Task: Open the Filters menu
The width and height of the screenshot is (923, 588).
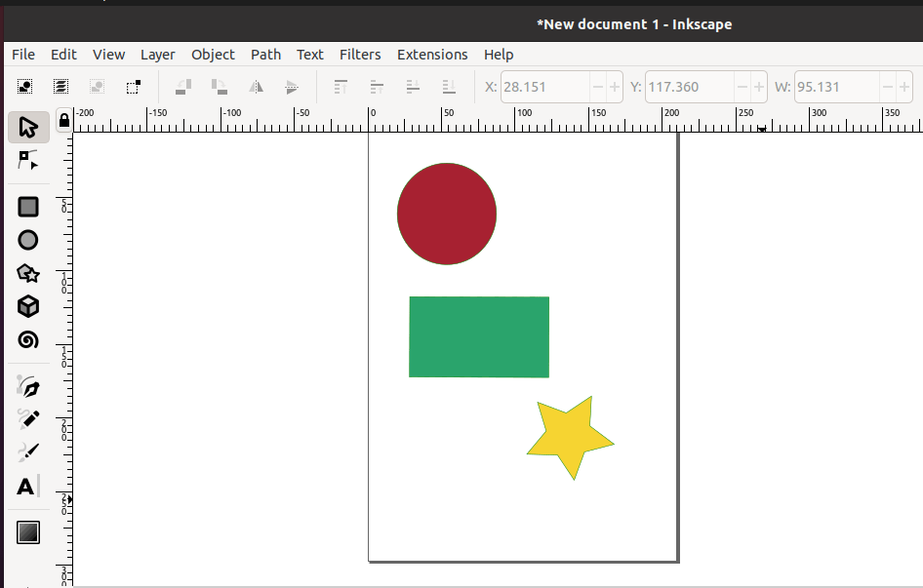Action: [x=360, y=55]
